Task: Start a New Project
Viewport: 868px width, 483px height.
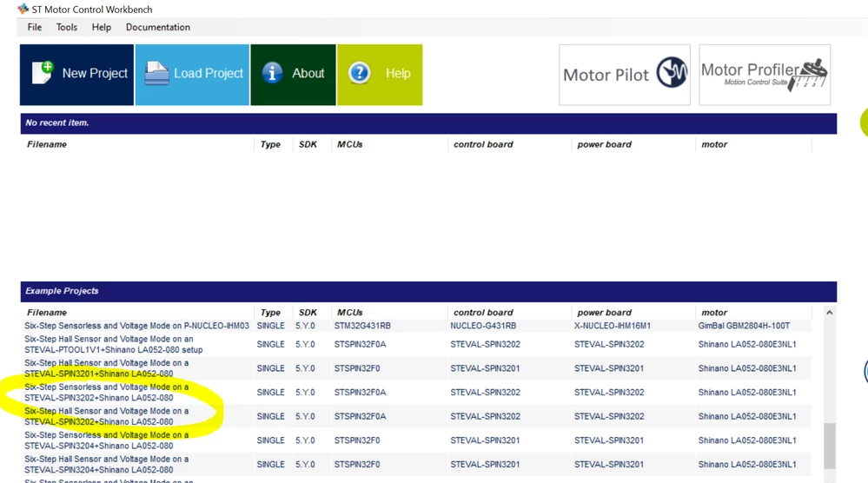Action: click(x=77, y=75)
